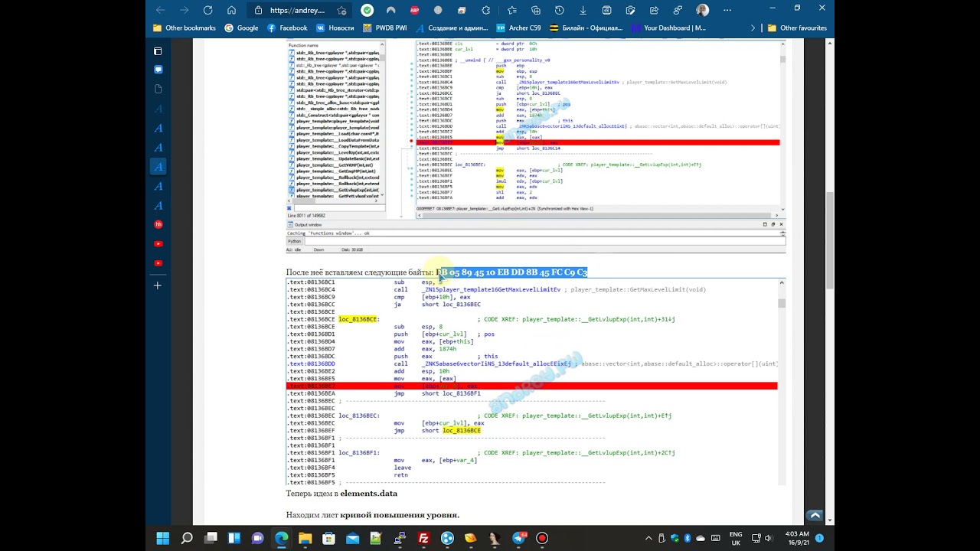Click the 'Function name' column header in the image
This screenshot has width=980, height=551.
pos(302,46)
